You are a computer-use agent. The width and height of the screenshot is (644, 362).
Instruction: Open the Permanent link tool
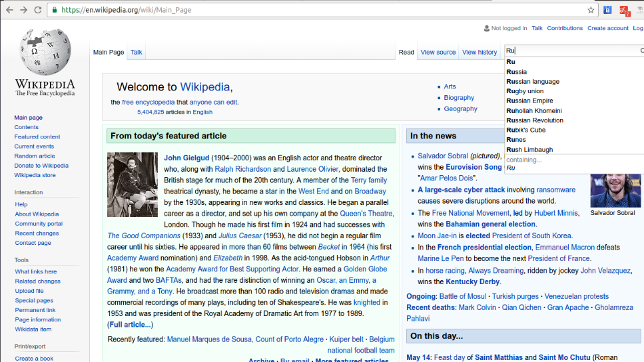pos(35,310)
